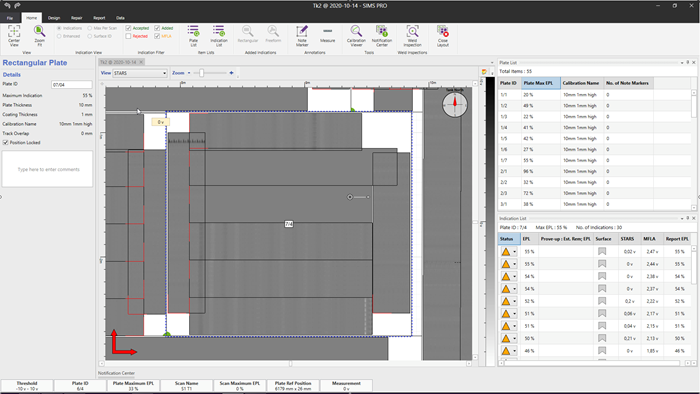Open the Notification Center tool
Viewport: 700px width, 394px height.
pyautogui.click(x=382, y=32)
